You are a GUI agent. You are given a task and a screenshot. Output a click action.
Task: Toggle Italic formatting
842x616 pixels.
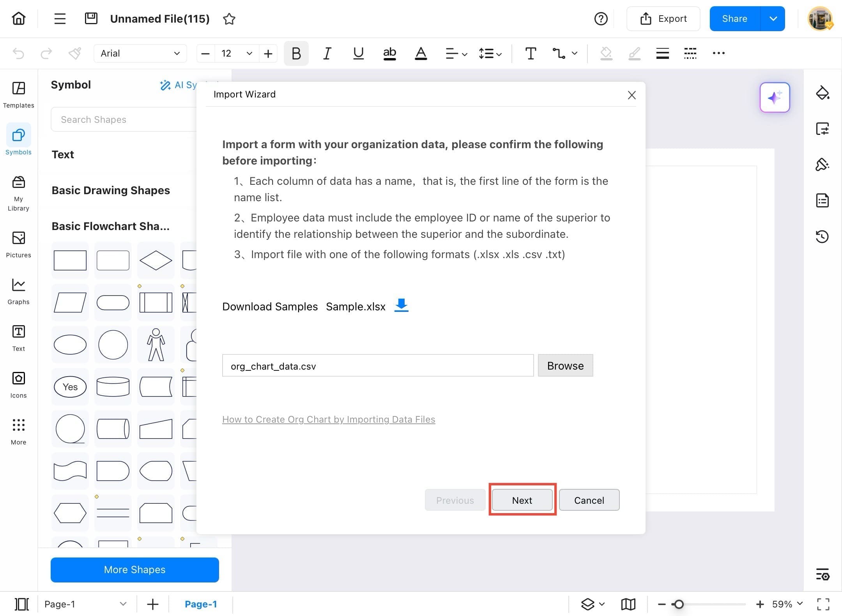[327, 53]
